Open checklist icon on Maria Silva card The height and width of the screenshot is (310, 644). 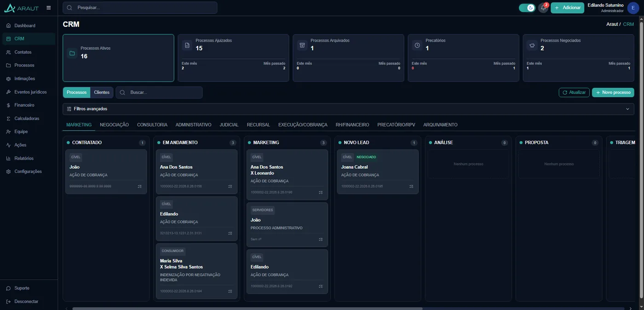[230, 291]
